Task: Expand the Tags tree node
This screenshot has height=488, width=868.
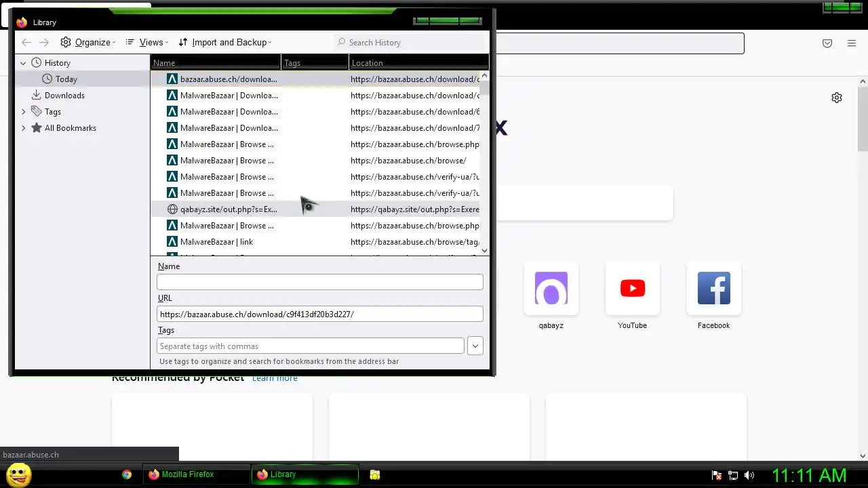Action: [x=23, y=112]
